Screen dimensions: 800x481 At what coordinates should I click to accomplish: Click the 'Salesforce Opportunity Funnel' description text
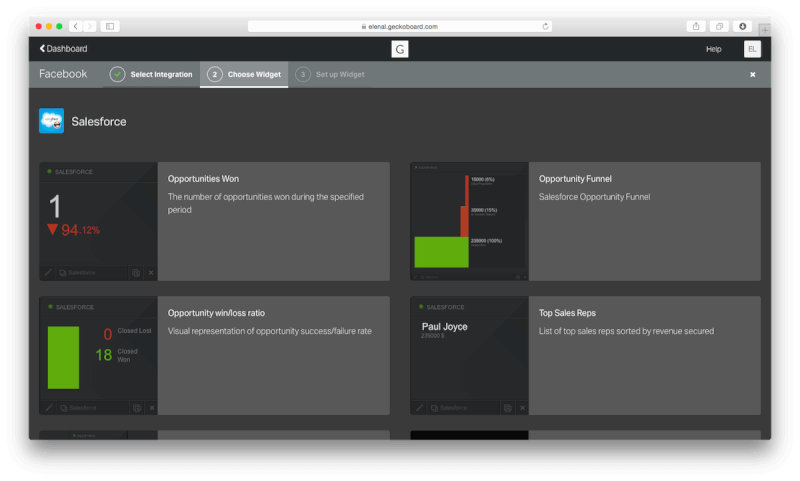594,197
